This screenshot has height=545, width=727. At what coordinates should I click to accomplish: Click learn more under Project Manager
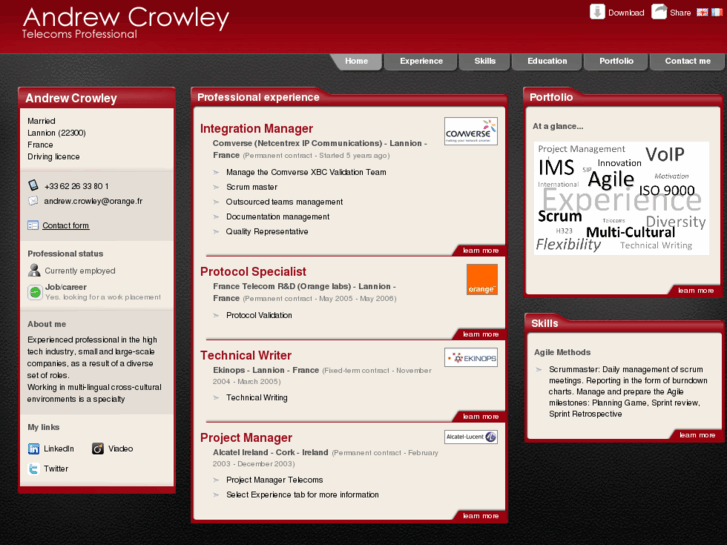(x=480, y=516)
